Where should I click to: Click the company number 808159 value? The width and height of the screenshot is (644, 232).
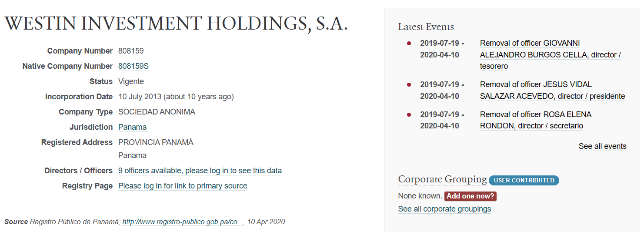131,51
